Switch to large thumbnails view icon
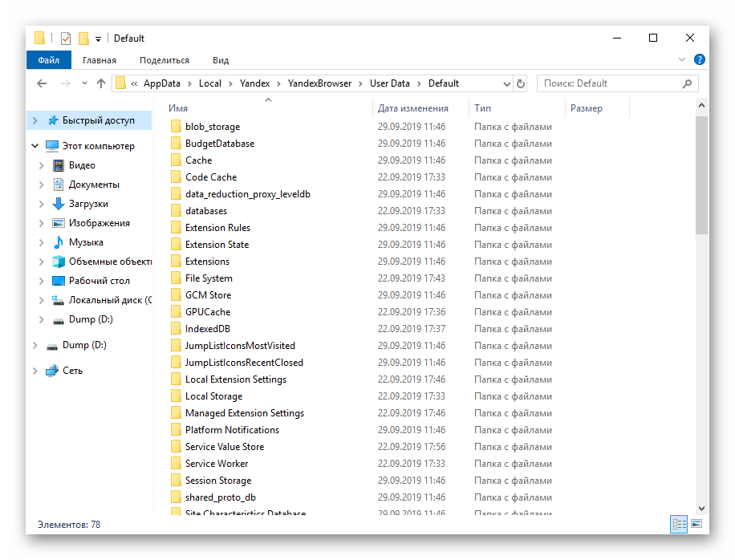735x560 pixels. pos(696,524)
